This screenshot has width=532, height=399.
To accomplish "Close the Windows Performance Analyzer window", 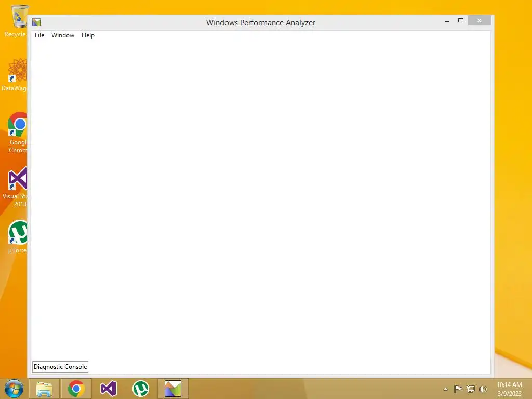I will pyautogui.click(x=479, y=21).
